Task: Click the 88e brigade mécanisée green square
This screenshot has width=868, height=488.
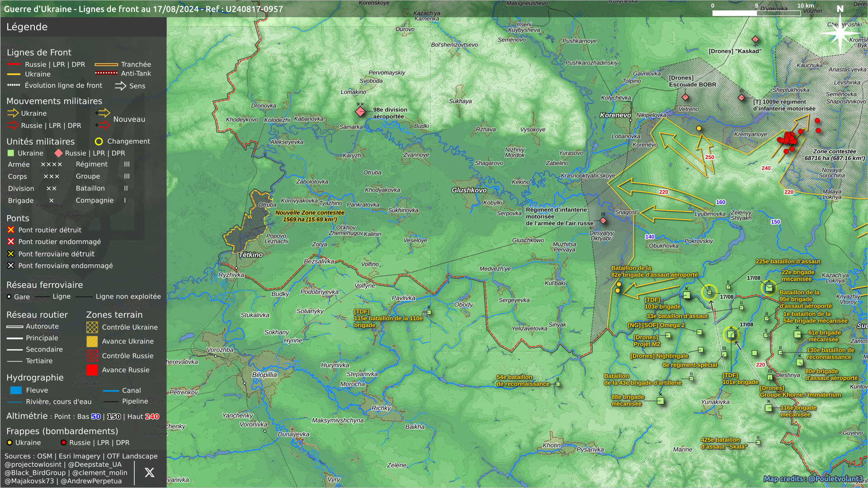Action: 660,401
